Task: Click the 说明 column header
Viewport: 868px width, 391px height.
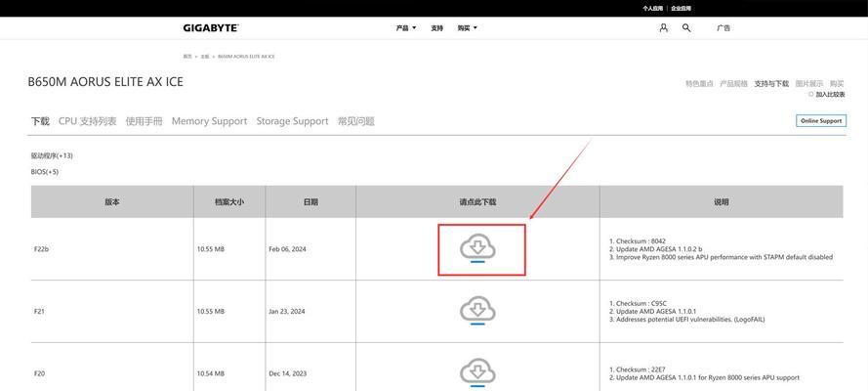Action: coord(722,202)
